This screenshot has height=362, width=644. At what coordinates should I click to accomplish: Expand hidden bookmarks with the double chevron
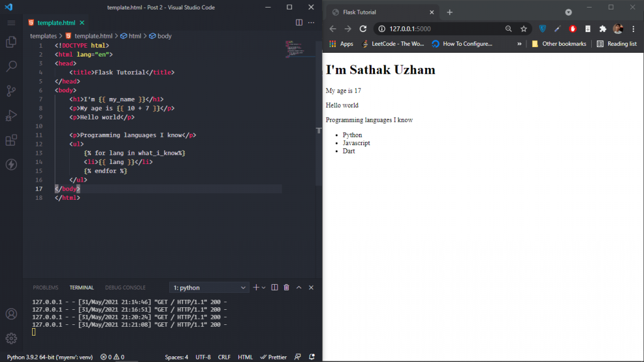click(x=519, y=44)
